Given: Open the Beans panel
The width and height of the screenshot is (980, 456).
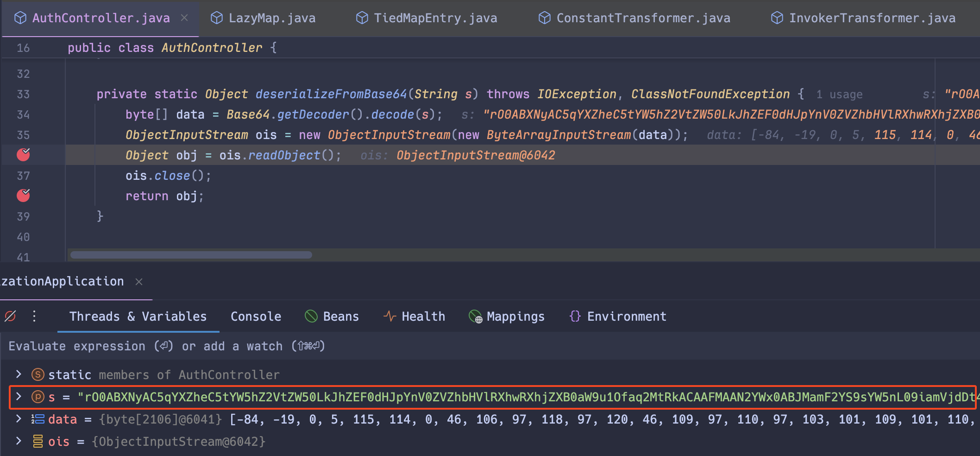Looking at the screenshot, I should [332, 316].
